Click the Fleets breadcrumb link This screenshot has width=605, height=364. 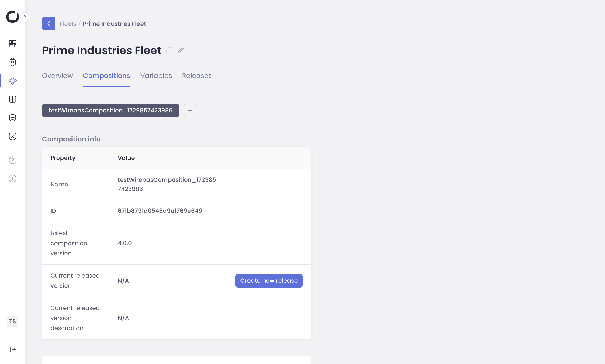[x=68, y=24]
